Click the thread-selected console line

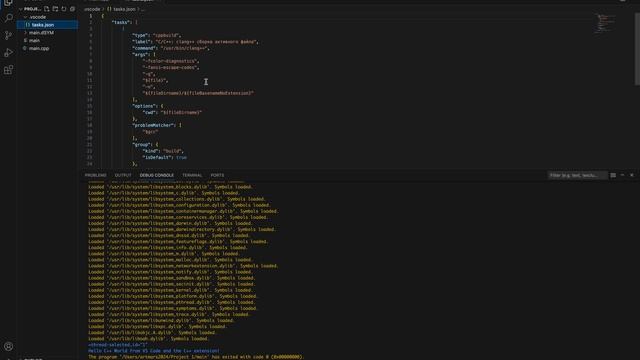click(x=118, y=345)
